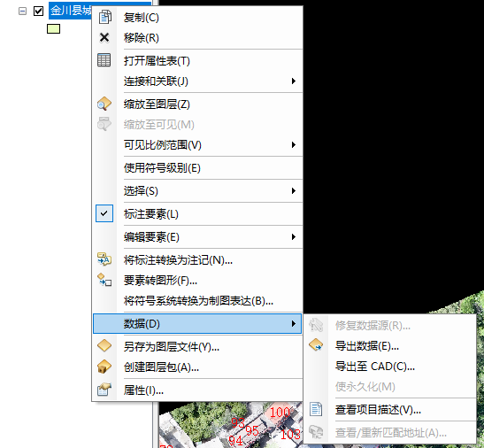This screenshot has height=448, width=484.
Task: Click the 数据(D) submenu arrow
Action: [x=294, y=323]
